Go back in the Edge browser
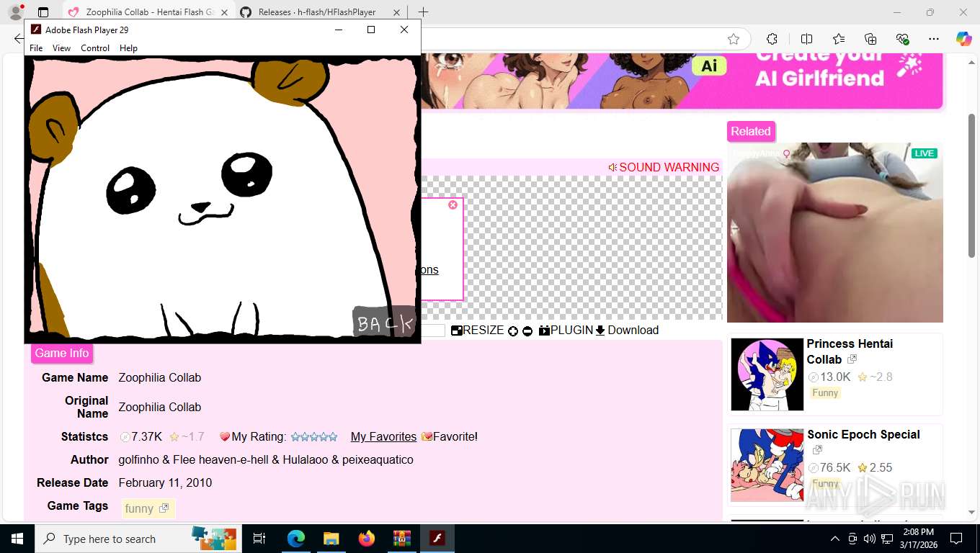Viewport: 980px width, 553px height. tap(18, 39)
